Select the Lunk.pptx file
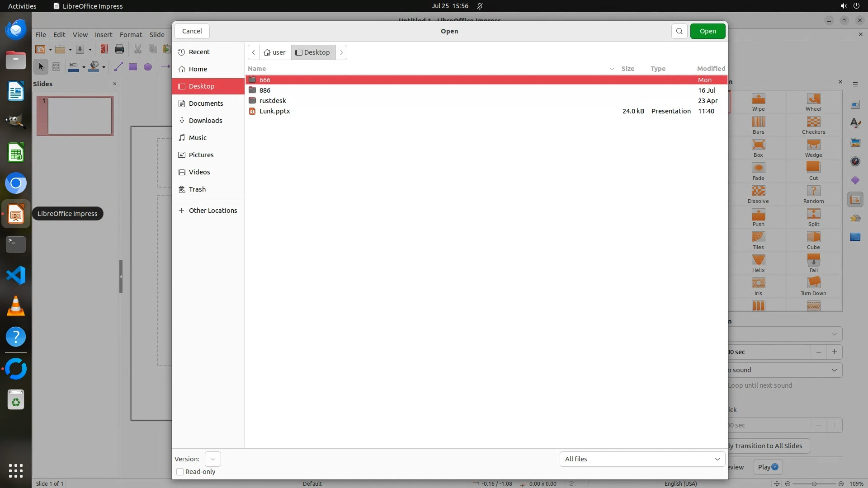The width and height of the screenshot is (868, 488). click(274, 111)
